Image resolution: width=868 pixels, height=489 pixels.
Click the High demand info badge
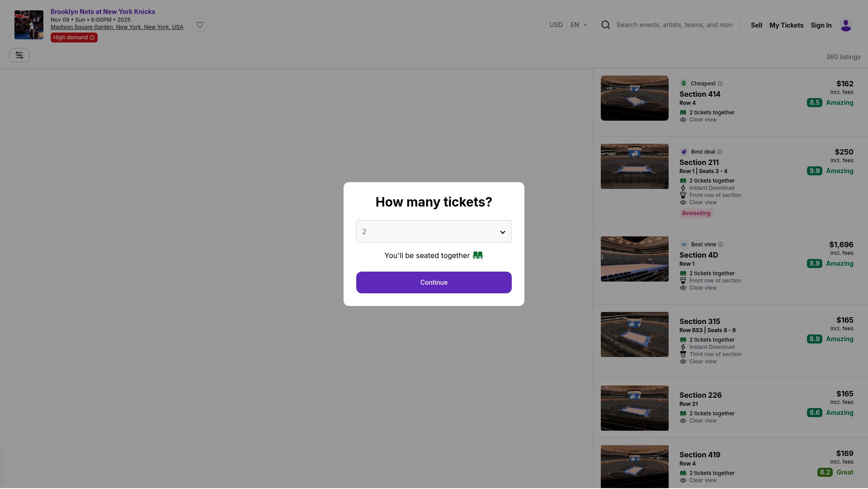[74, 38]
